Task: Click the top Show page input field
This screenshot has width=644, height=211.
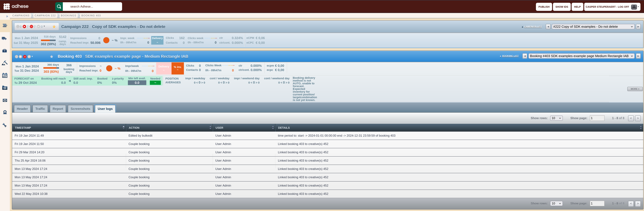Action: [597, 118]
